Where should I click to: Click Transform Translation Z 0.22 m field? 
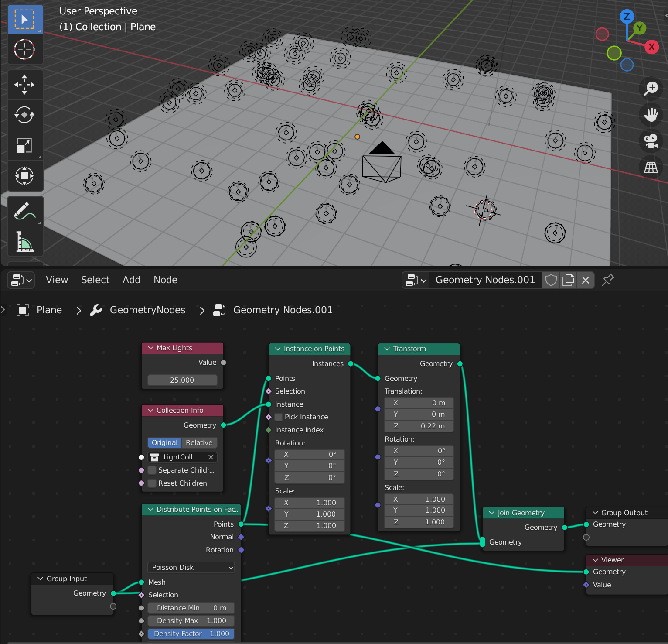click(419, 426)
